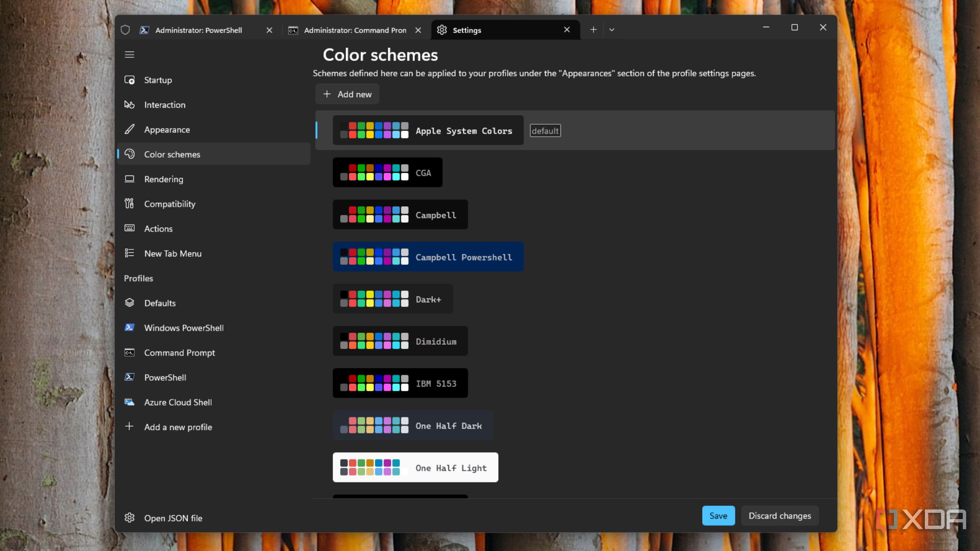Select Windows PowerShell profile icon

pos(129,327)
